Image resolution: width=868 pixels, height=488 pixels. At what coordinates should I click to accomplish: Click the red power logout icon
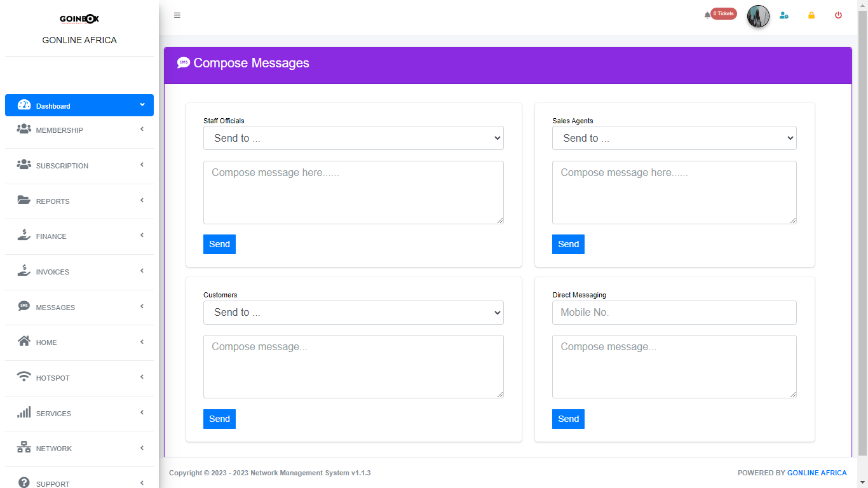[838, 15]
